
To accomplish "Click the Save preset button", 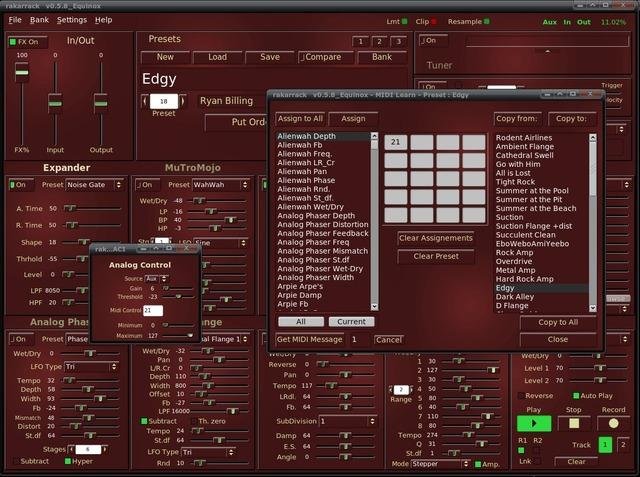I will (x=270, y=57).
